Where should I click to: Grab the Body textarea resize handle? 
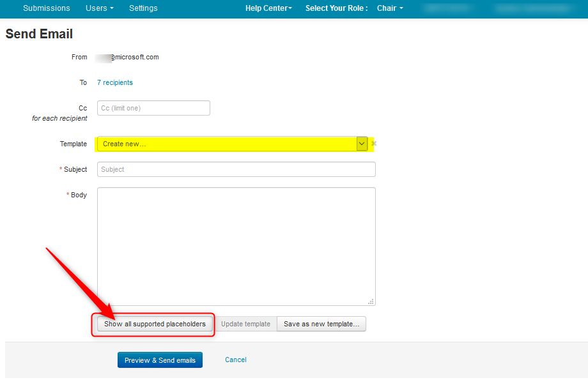(x=371, y=301)
